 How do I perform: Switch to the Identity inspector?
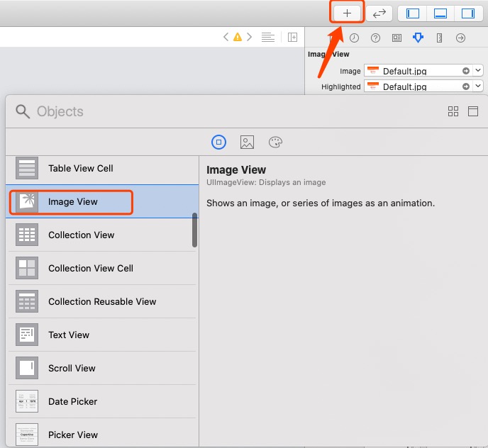pos(396,38)
